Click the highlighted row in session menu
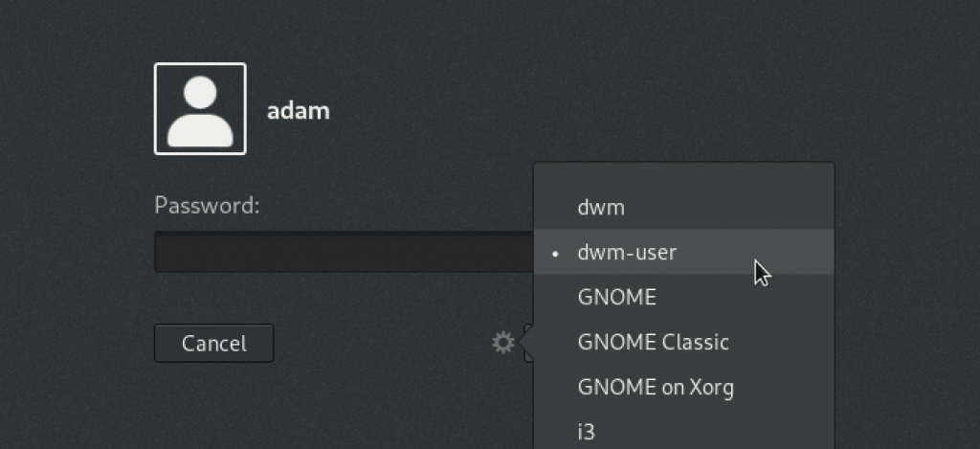Image resolution: width=980 pixels, height=449 pixels. coord(683,253)
